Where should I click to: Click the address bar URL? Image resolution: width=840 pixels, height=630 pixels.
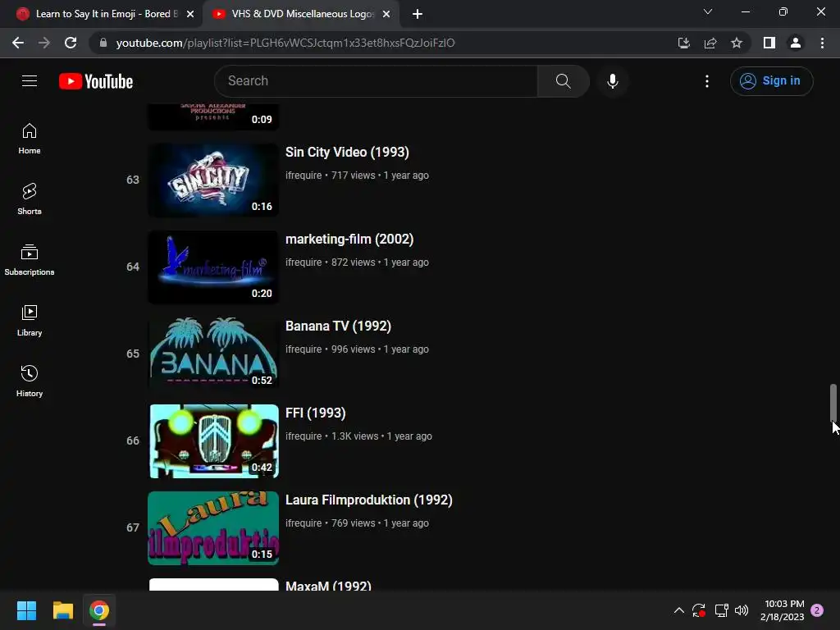pos(285,43)
